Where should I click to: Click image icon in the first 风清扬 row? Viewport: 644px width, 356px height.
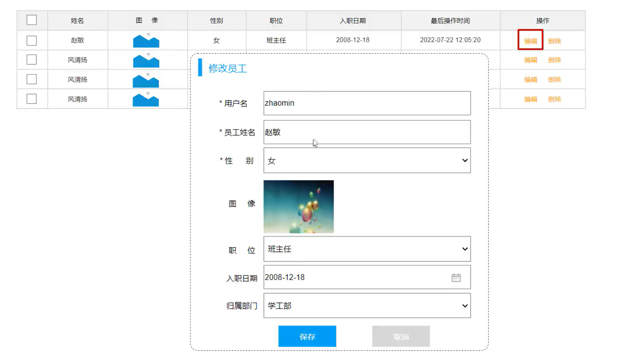coord(146,60)
